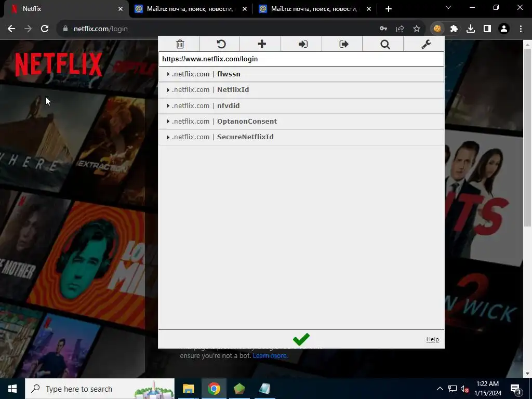
Task: Click the cookie editor extension icon
Action: point(437,29)
